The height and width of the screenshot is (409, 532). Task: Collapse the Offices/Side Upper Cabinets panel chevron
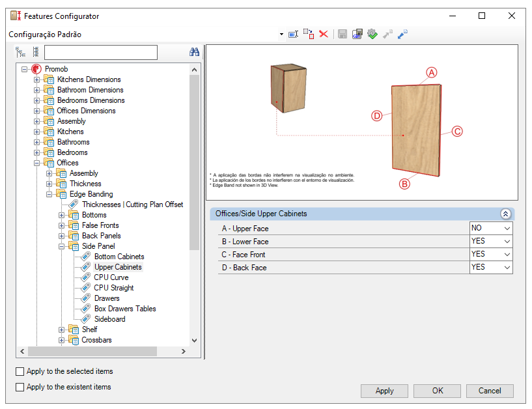pos(505,214)
